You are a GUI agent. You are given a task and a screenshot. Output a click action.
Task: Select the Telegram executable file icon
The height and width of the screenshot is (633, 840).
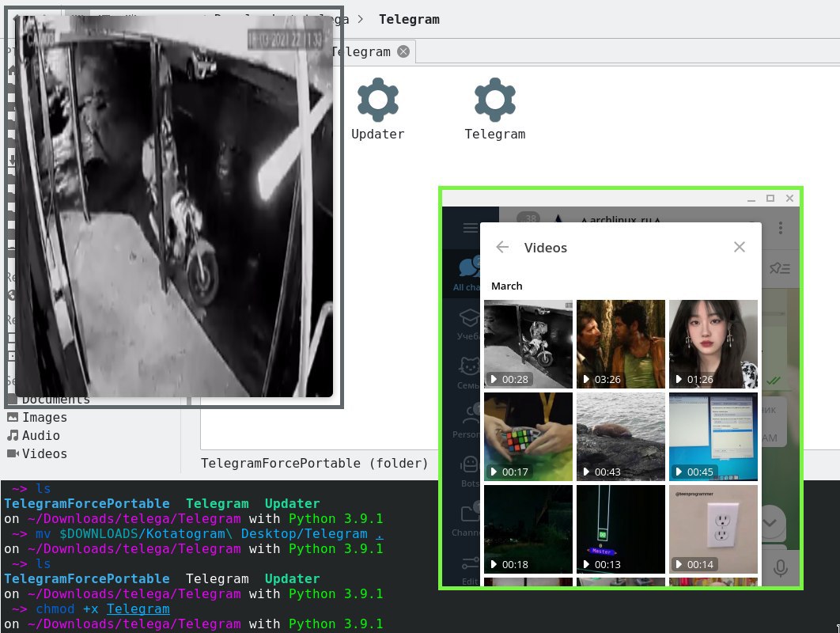point(495,100)
